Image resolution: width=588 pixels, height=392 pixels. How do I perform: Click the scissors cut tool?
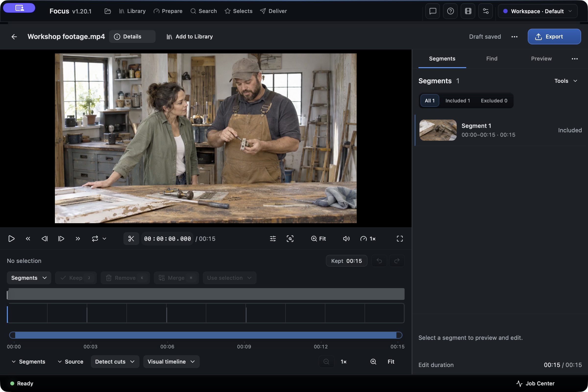coord(131,239)
